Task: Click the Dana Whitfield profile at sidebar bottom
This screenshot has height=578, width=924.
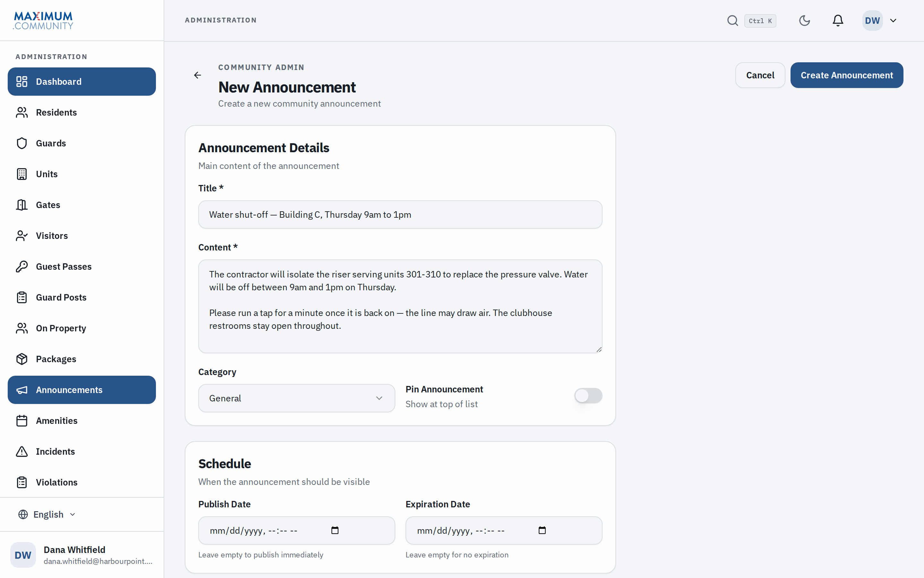Action: (82, 555)
